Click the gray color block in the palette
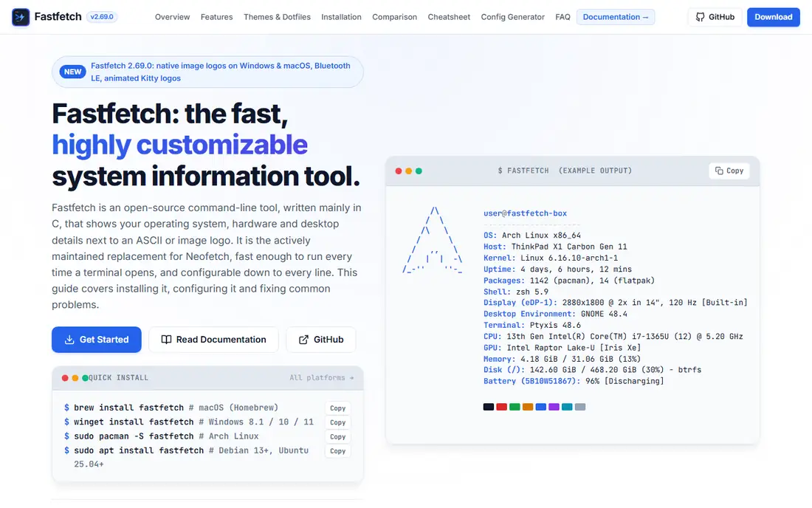The height and width of the screenshot is (508, 812). pos(580,407)
